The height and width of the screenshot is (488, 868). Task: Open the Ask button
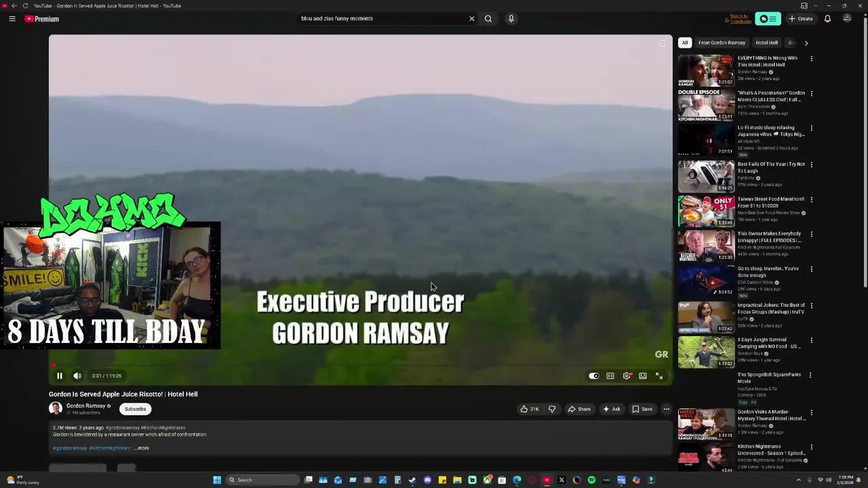pos(612,409)
